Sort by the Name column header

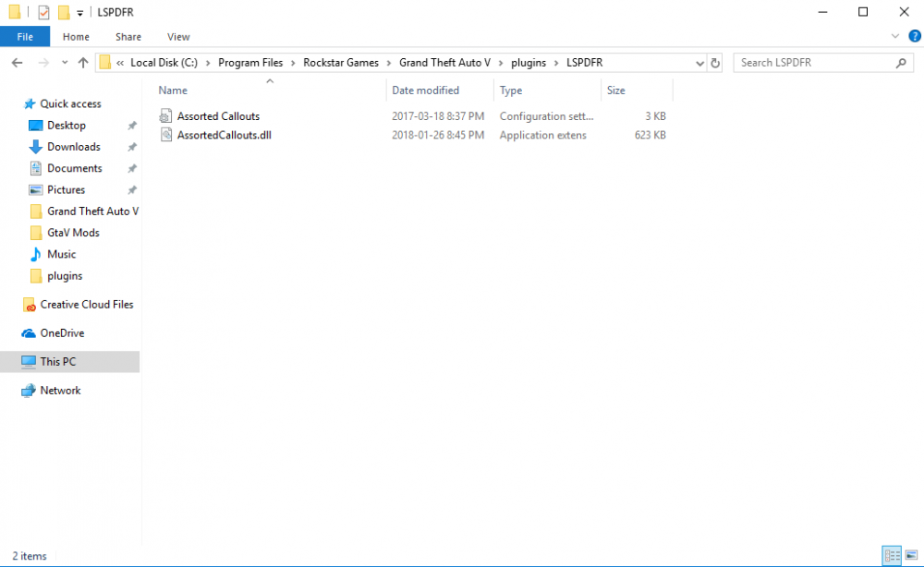pyautogui.click(x=173, y=90)
